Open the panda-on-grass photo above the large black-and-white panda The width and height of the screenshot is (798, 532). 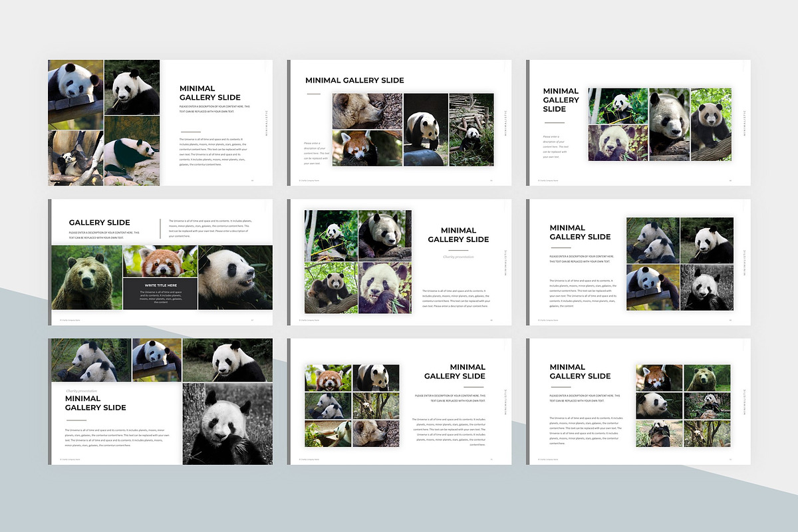(227, 360)
